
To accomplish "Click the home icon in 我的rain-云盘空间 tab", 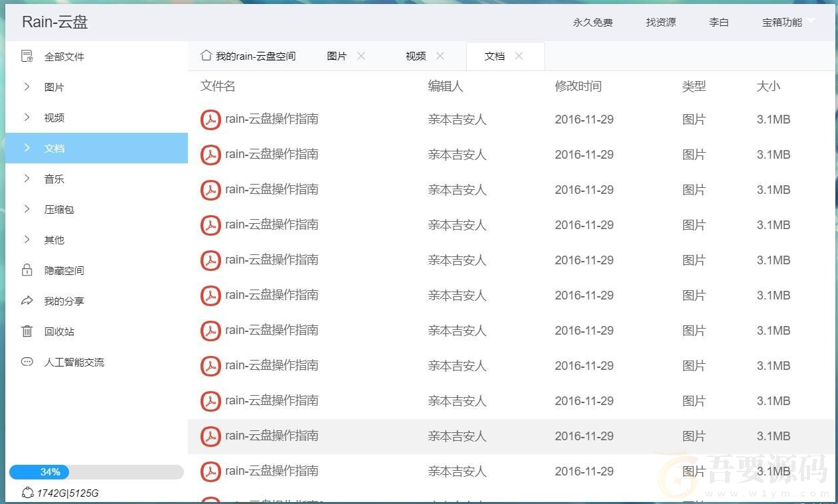I will click(207, 55).
